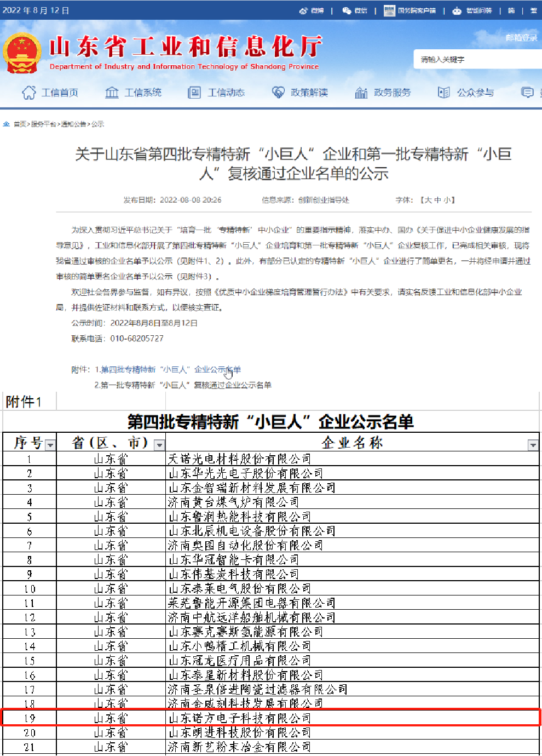Launch the 智能问答 robot icon
This screenshot has width=542, height=756.
(x=457, y=10)
